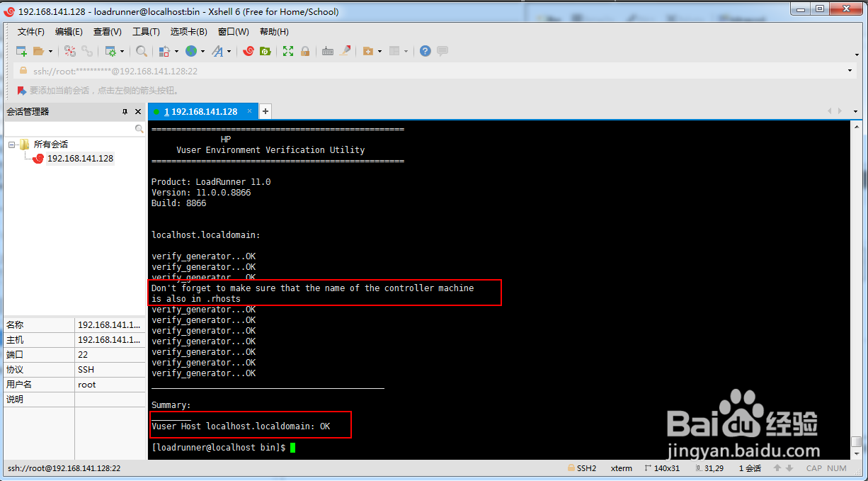Open the 工具(T) menu
This screenshot has height=481, width=868.
146,32
